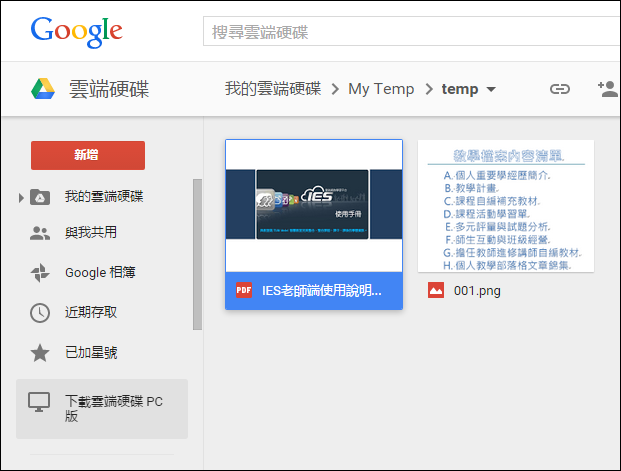
Task: Open 我的雲端硬碟 in the sidebar
Action: [104, 196]
